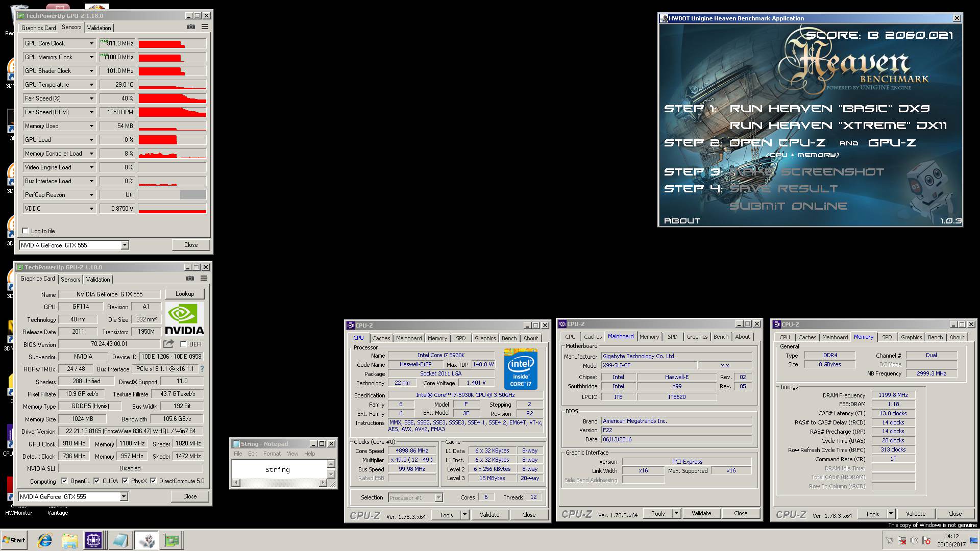Image resolution: width=980 pixels, height=551 pixels.
Task: Toggle the OpenCL computing checkbox
Action: click(x=64, y=481)
